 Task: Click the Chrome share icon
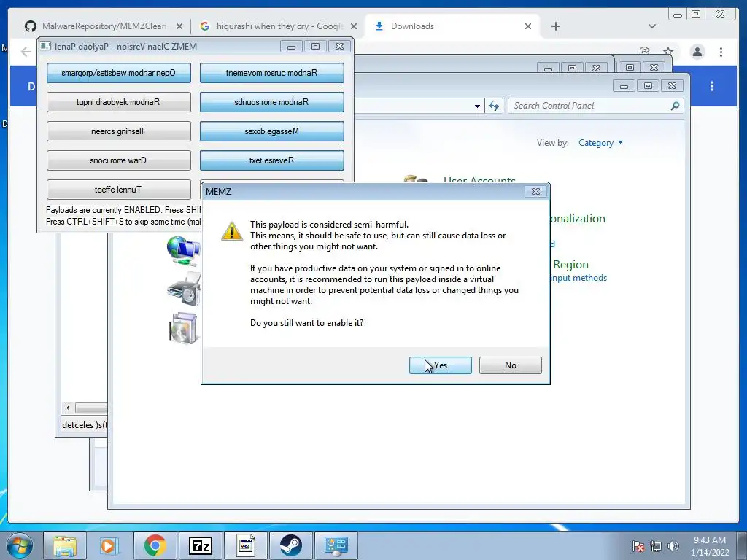645,52
